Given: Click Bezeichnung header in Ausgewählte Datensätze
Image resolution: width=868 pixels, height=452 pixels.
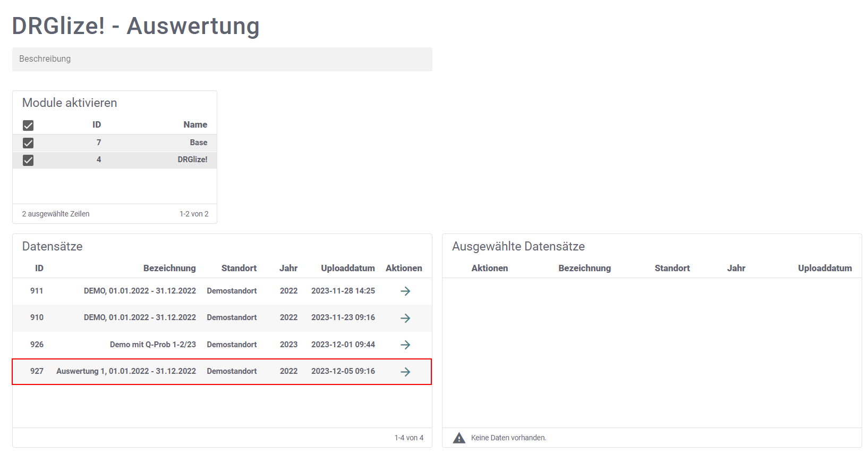Looking at the screenshot, I should (x=584, y=268).
